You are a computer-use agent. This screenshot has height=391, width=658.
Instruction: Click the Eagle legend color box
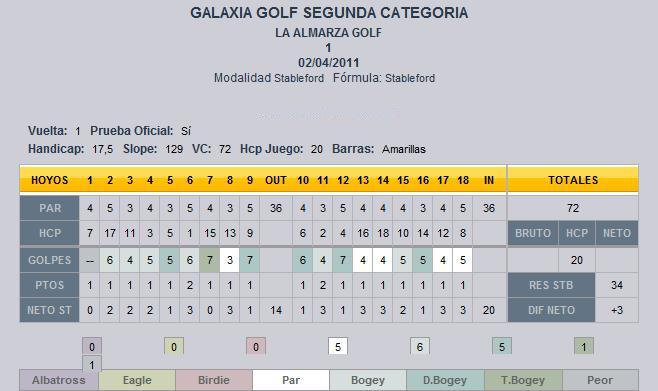click(137, 380)
